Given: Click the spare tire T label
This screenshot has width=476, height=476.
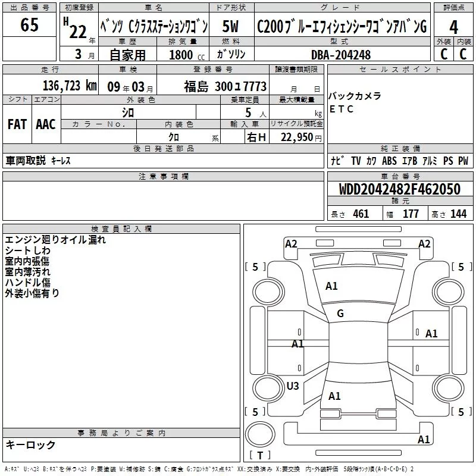Looking at the screenshot, I should (x=260, y=455).
